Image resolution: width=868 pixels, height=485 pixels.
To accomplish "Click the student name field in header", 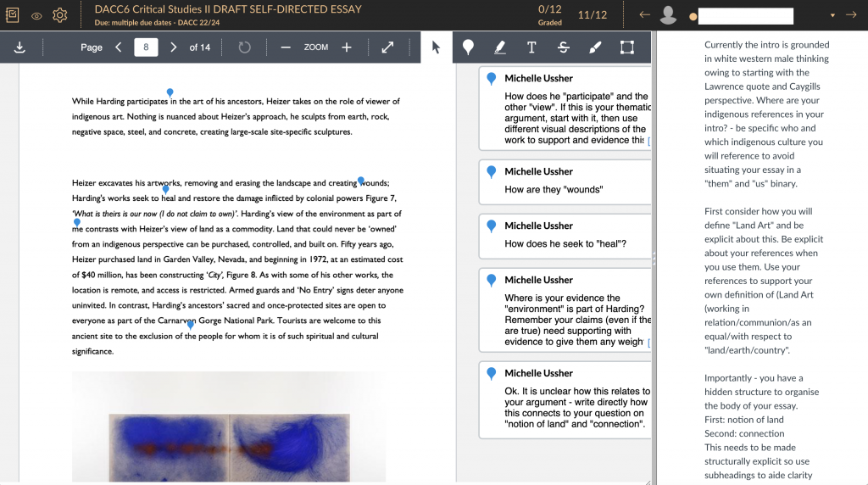I will (746, 16).
